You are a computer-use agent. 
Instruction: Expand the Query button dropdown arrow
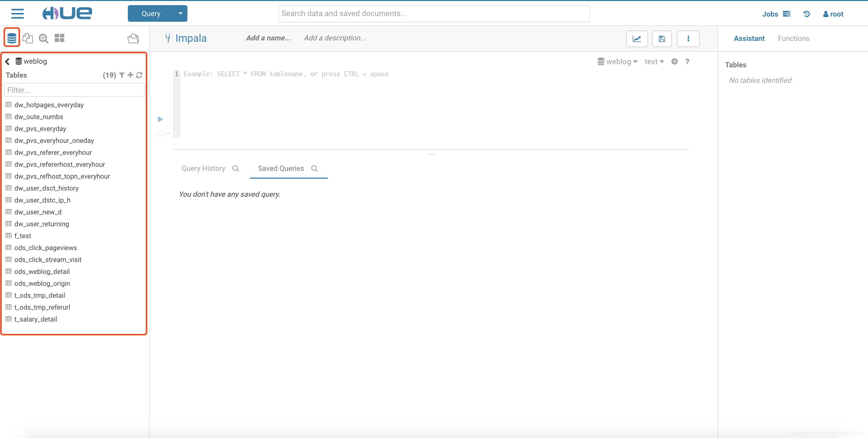click(181, 13)
